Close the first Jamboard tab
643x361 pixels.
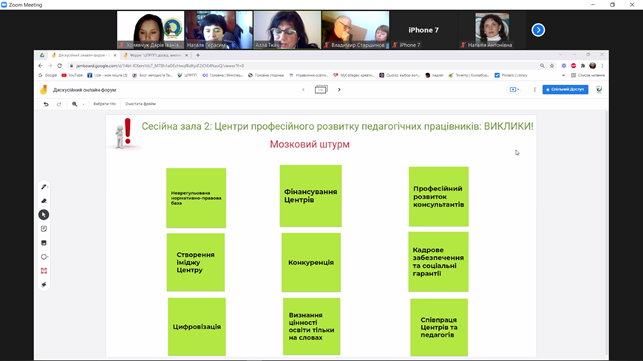[115, 55]
